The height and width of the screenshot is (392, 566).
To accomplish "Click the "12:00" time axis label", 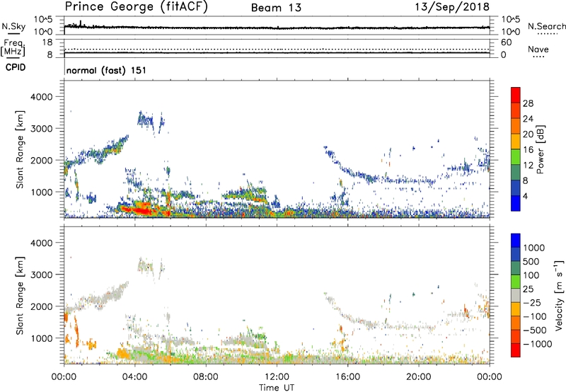I will (x=277, y=377).
